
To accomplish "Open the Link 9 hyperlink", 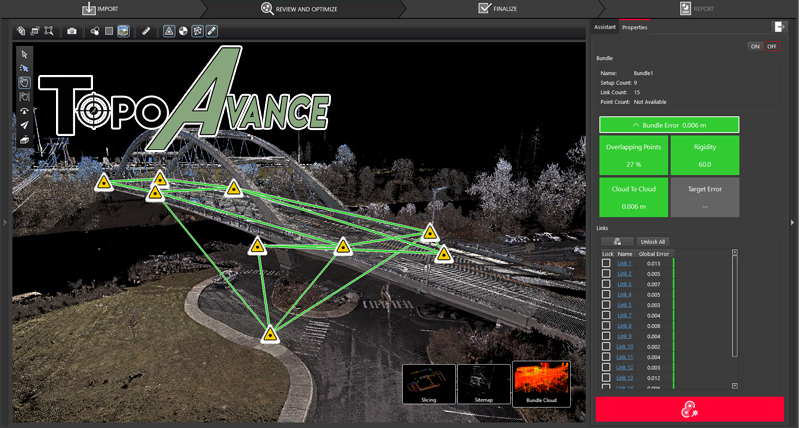I will [x=624, y=336].
